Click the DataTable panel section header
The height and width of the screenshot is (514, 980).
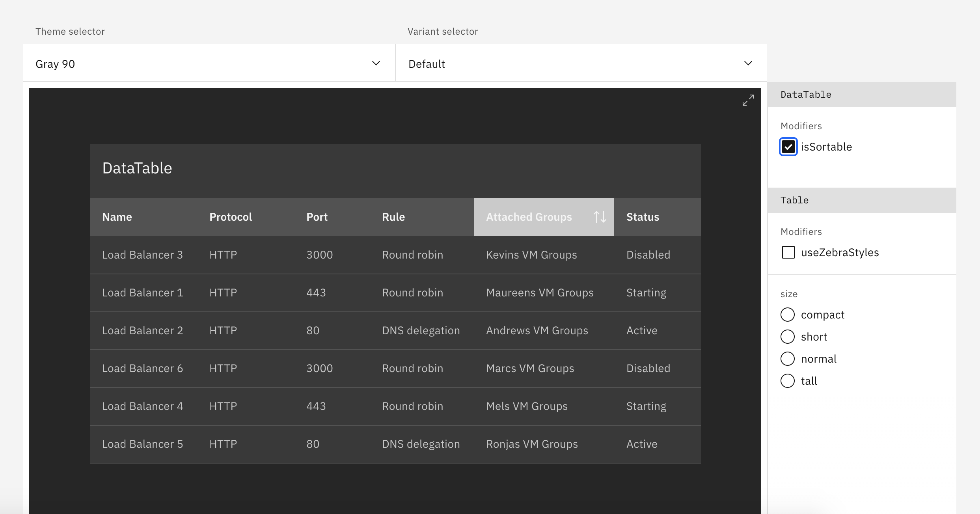coord(862,95)
